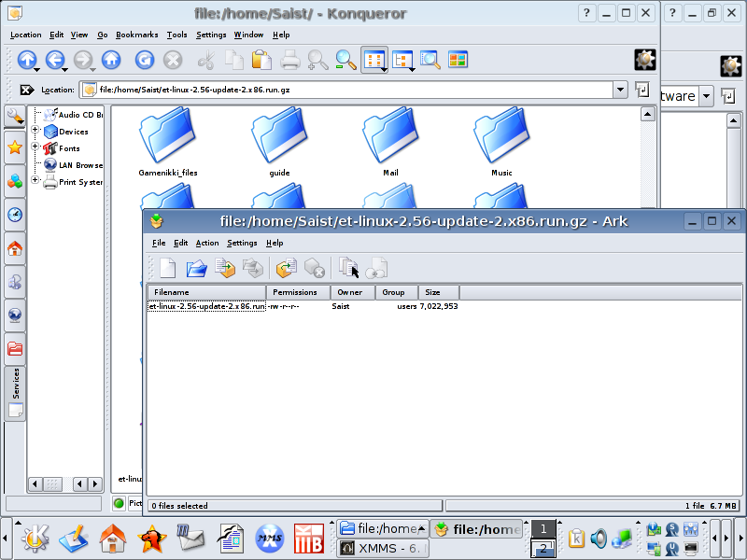Click the Permissions column header
This screenshot has width=747, height=560.
pyautogui.click(x=297, y=292)
